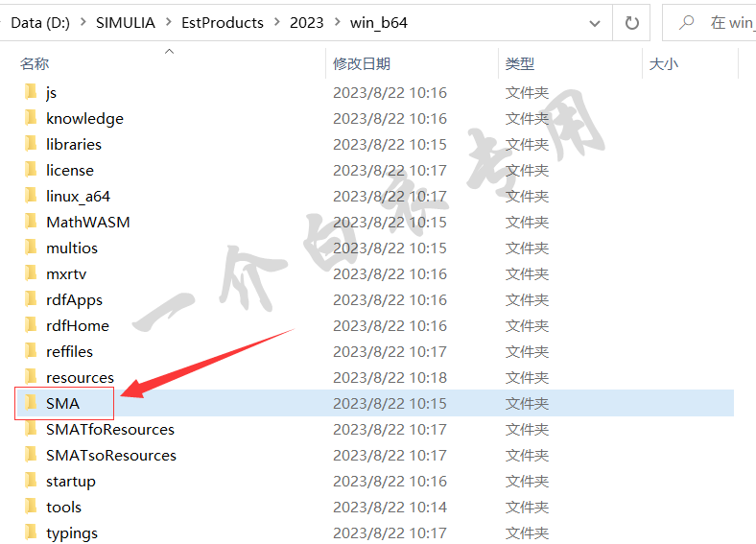Expand the chevron after SIMULIA
Screen dimensions: 756x544
coord(168,22)
